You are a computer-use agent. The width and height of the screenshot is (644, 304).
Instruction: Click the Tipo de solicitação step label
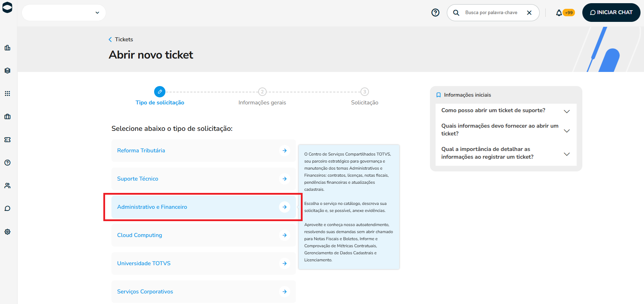coord(160,103)
